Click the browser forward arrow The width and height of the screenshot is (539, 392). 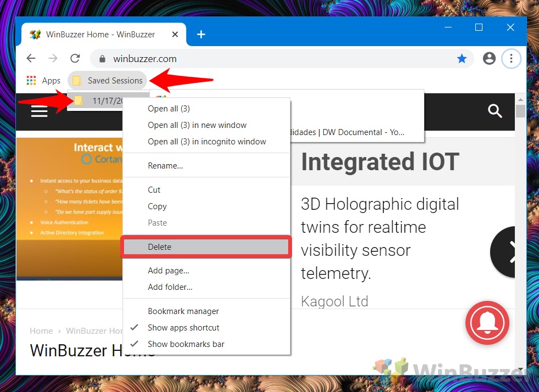pyautogui.click(x=53, y=58)
